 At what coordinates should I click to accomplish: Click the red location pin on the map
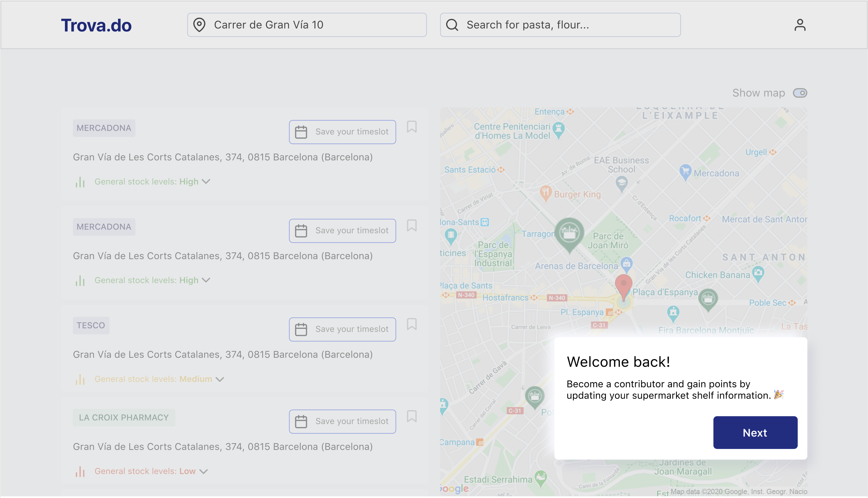(x=624, y=288)
